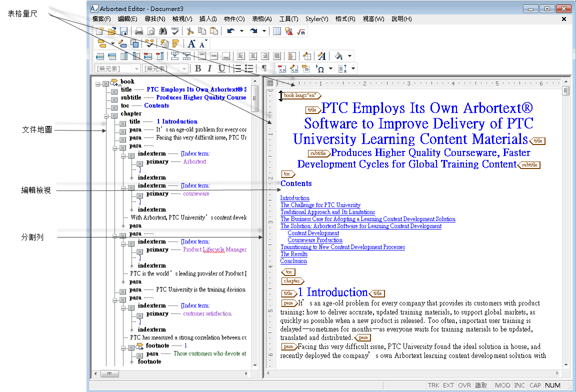The image size is (576, 392).
Task: Open the Styler(Y) menu
Action: pos(316,18)
